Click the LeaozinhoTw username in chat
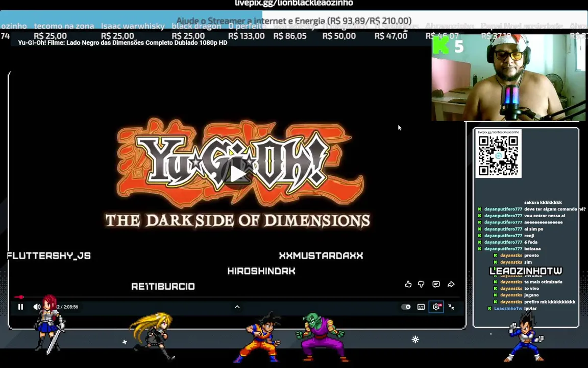The image size is (588, 368). coord(508,308)
